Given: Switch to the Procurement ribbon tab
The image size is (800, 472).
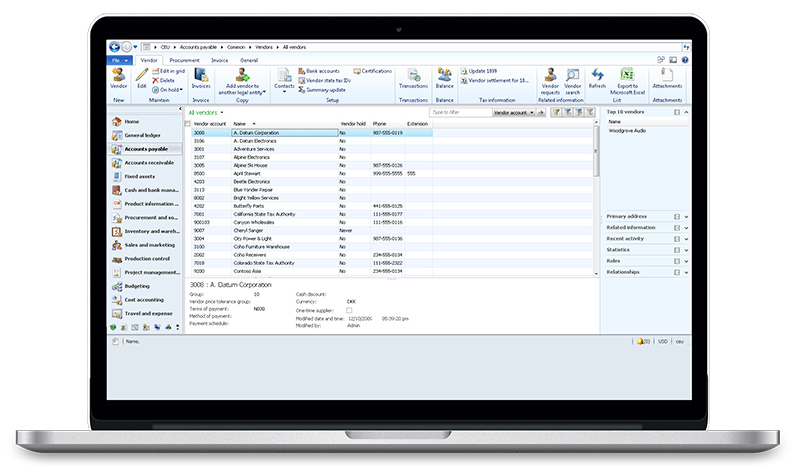Looking at the screenshot, I should 183,60.
